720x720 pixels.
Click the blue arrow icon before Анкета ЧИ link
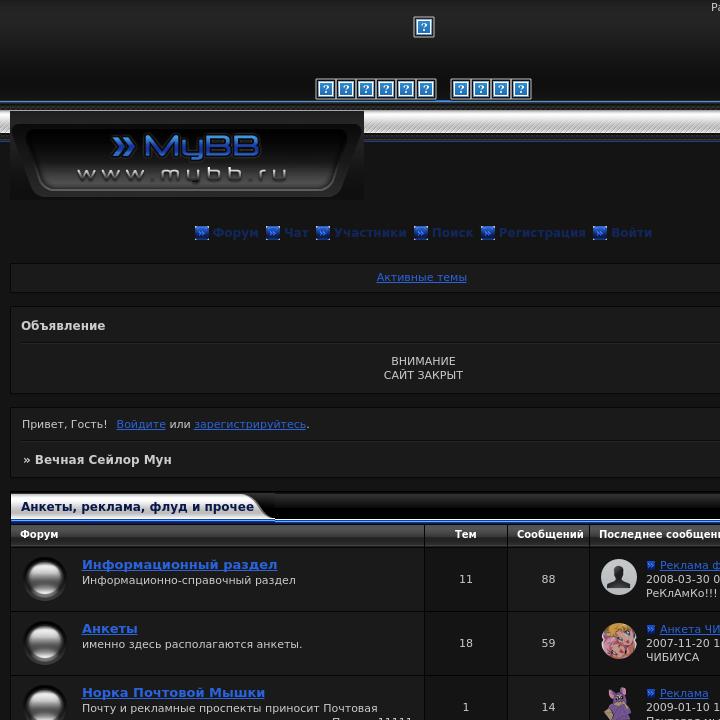[x=651, y=629]
